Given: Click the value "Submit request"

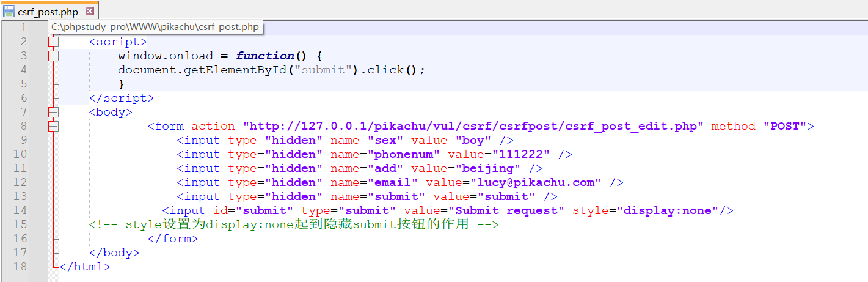Looking at the screenshot, I should click(x=507, y=210).
